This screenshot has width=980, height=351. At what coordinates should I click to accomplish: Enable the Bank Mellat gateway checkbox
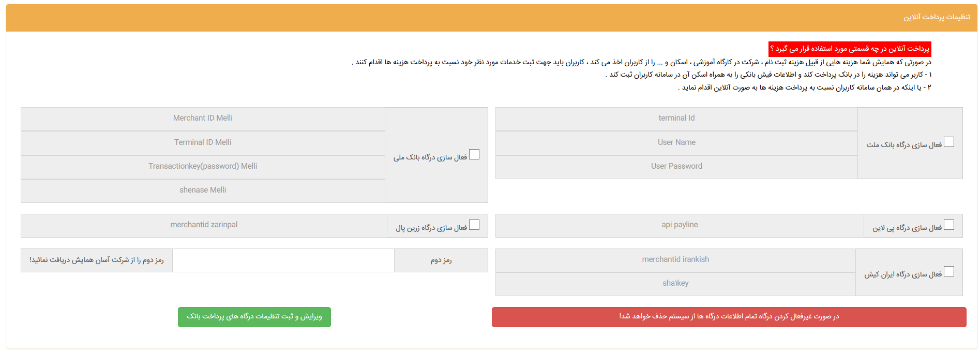(948, 142)
